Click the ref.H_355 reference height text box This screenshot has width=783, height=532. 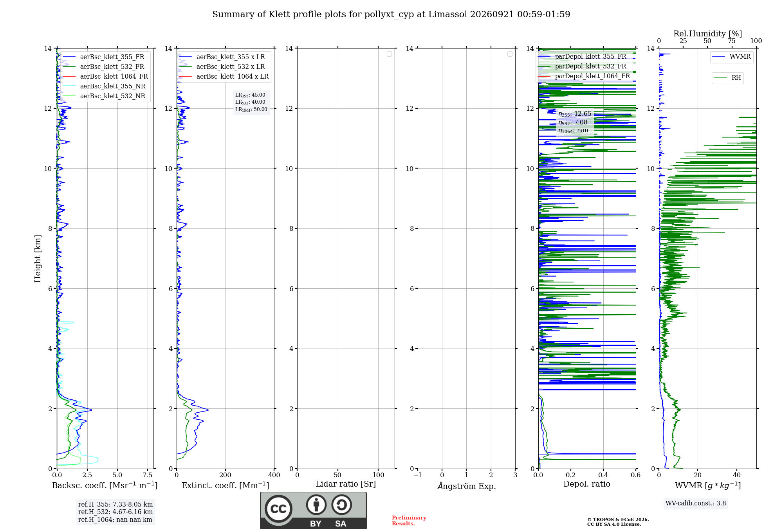point(115,512)
